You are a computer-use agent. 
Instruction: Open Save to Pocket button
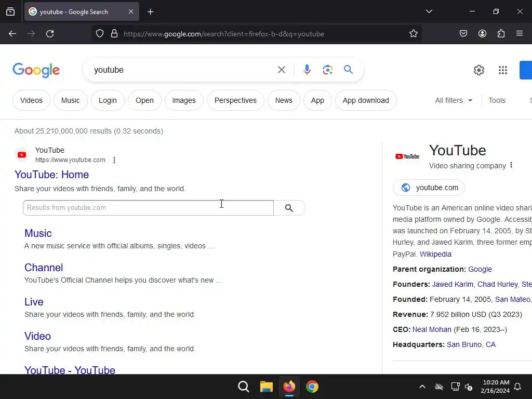coord(463,34)
